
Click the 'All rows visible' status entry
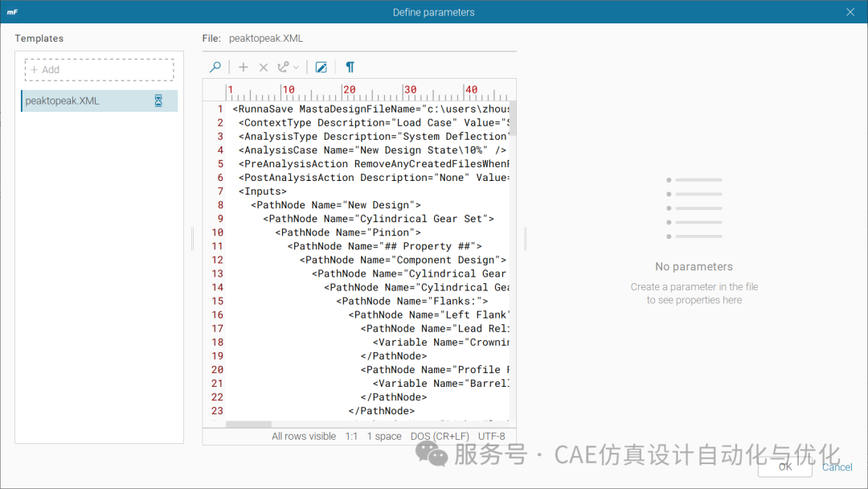coord(303,437)
